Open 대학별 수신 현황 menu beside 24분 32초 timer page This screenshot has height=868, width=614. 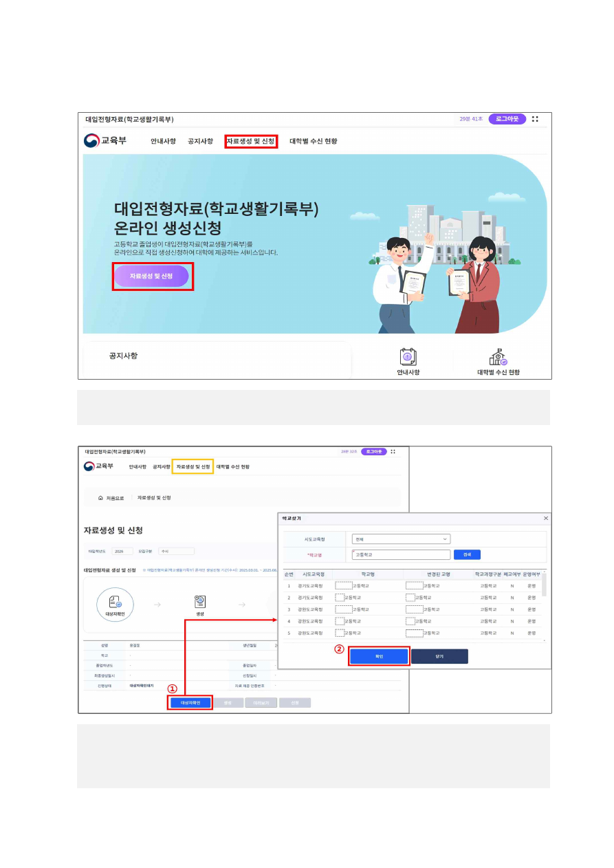click(233, 466)
